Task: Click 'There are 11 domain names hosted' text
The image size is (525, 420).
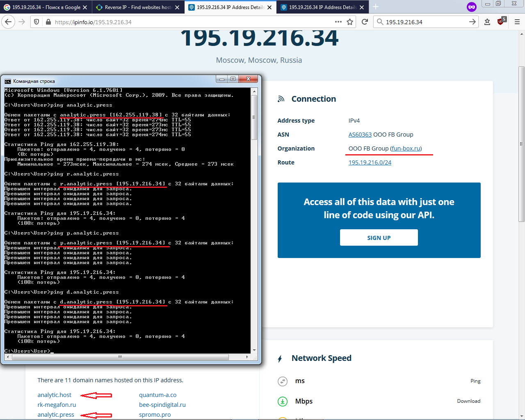Action: (110, 380)
